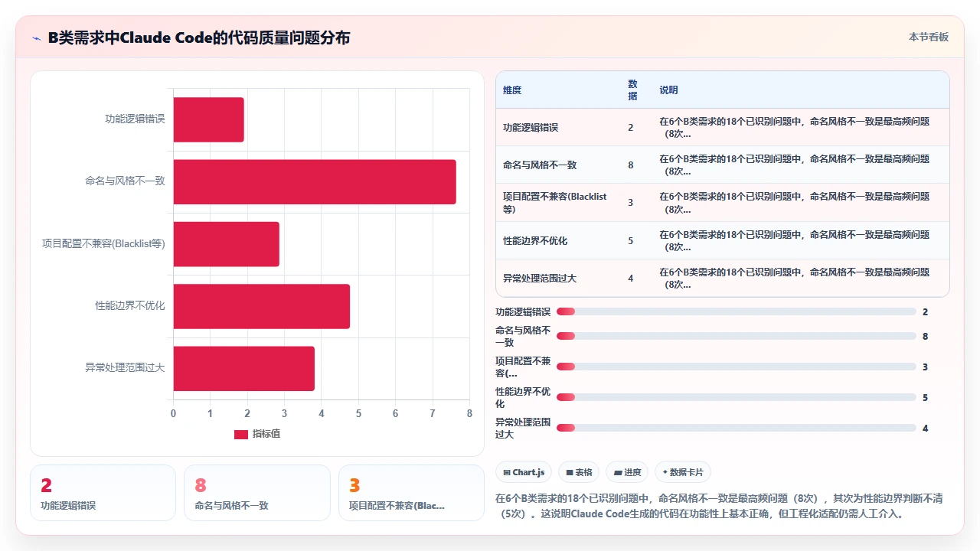Viewport: 980px width, 551px height.
Task: Click the 说明 column header
Action: (x=668, y=90)
